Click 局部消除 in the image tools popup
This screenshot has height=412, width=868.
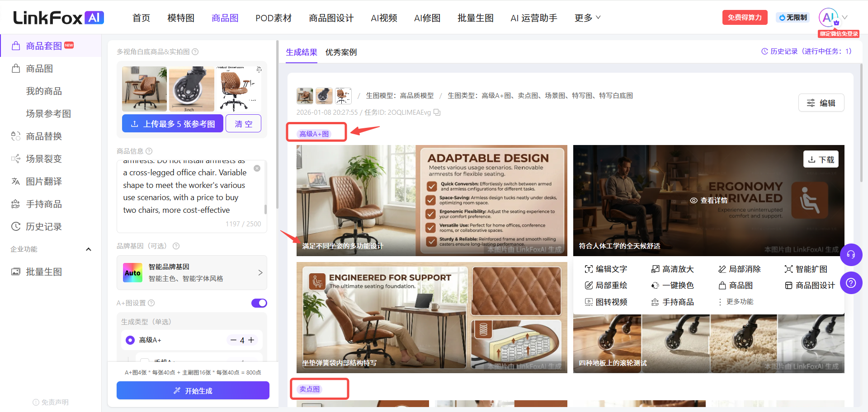[739, 269]
